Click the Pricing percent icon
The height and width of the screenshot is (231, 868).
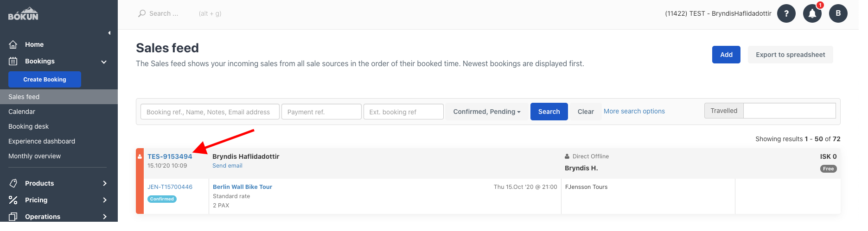pos(13,200)
